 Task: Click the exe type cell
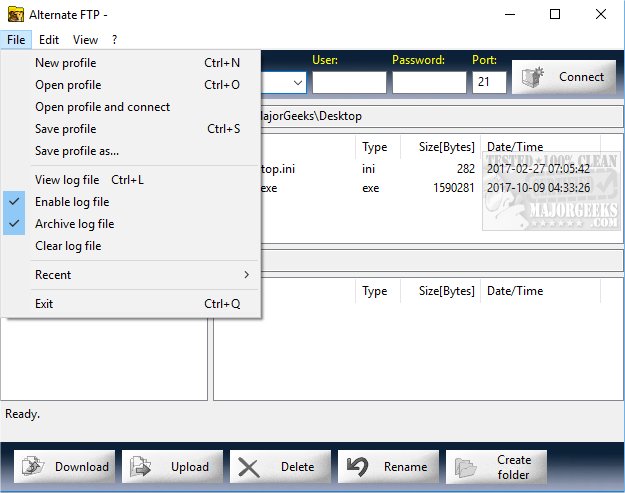(371, 188)
